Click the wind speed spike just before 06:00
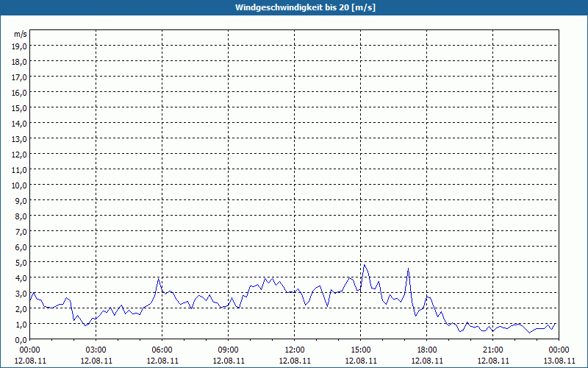Screen dimensions: 588x368 159,279
